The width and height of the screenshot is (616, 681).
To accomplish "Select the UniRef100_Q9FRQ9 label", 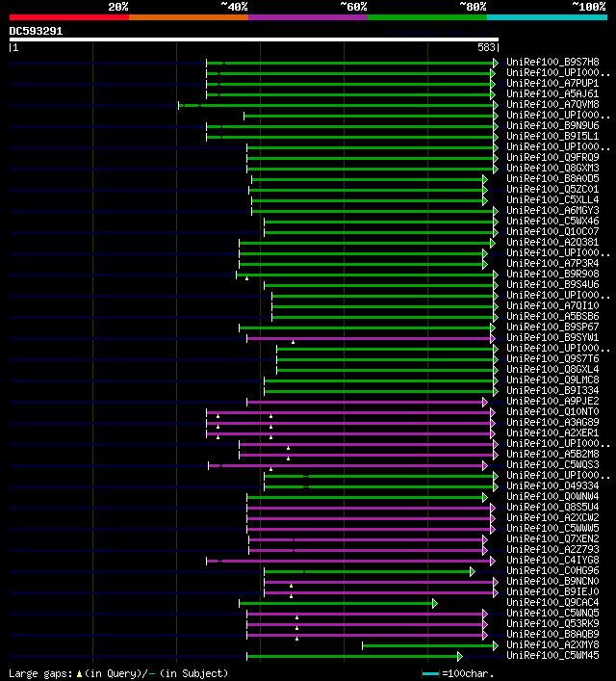I will point(552,158).
